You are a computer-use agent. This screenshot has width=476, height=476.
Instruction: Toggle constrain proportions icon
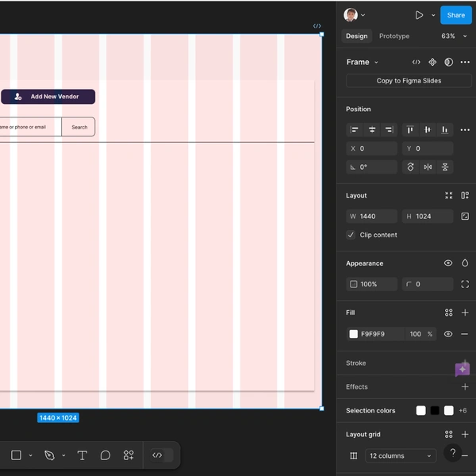tap(465, 217)
